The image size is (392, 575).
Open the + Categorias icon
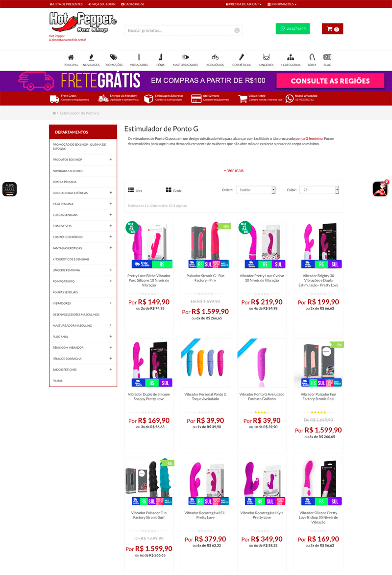(x=291, y=57)
